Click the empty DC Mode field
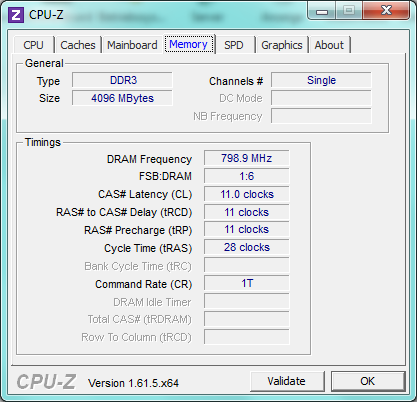 click(x=321, y=98)
